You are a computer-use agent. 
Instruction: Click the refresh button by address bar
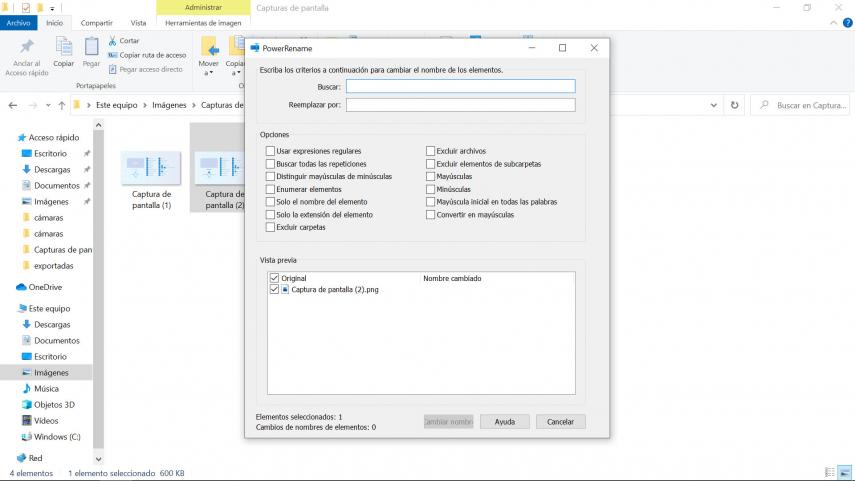[734, 105]
